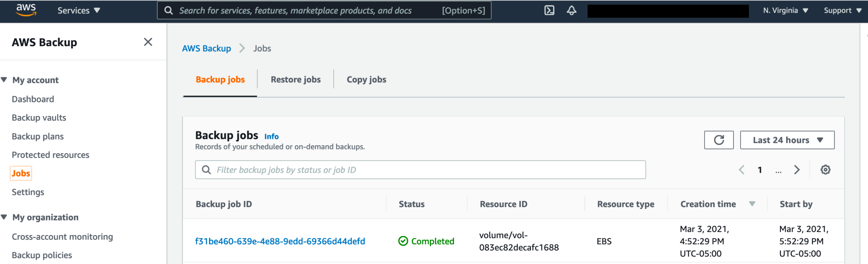Click the Resource ID column header
This screenshot has height=264, width=868.
click(x=504, y=204)
